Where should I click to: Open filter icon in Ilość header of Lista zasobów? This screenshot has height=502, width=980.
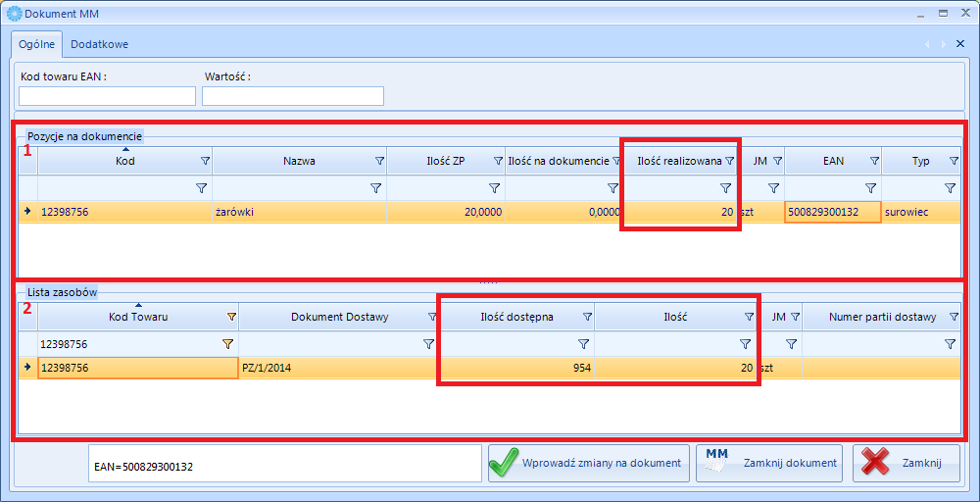[749, 317]
